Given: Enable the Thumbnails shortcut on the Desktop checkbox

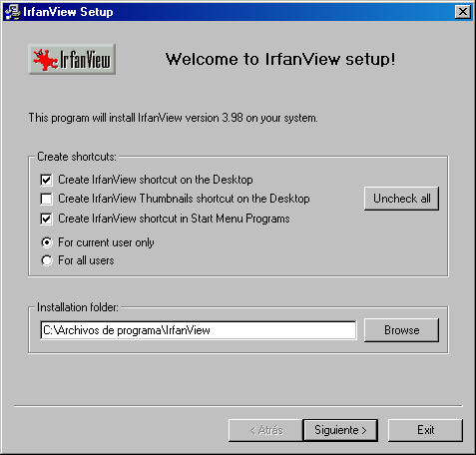Looking at the screenshot, I should click(x=46, y=199).
